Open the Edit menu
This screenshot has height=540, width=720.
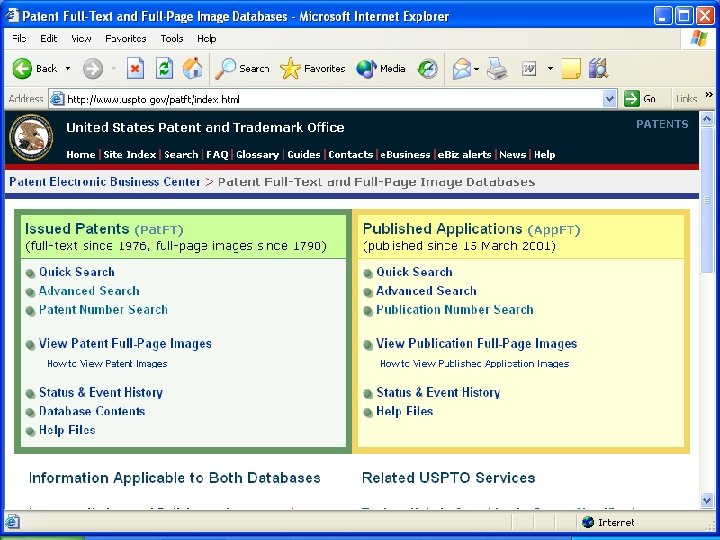[48, 39]
